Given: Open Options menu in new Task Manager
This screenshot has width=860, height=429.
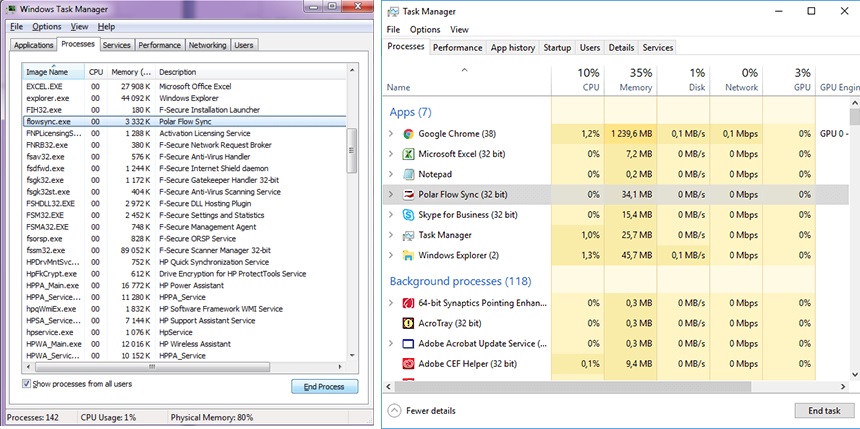Looking at the screenshot, I should (x=425, y=30).
